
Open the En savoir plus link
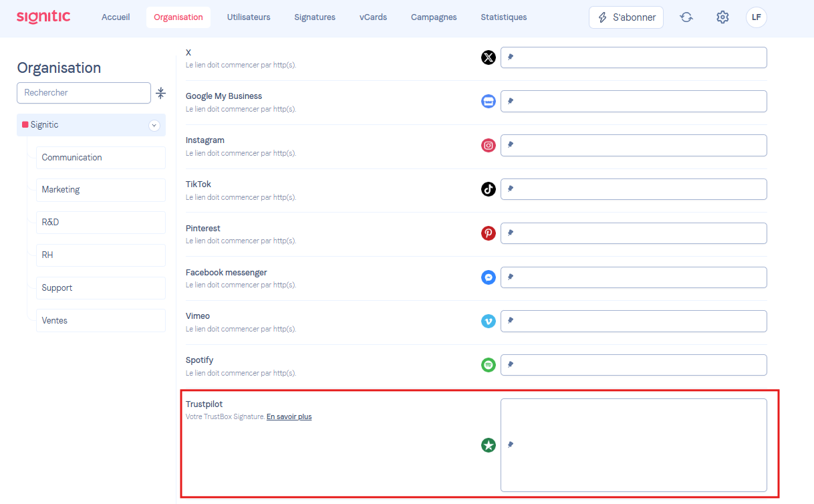289,417
